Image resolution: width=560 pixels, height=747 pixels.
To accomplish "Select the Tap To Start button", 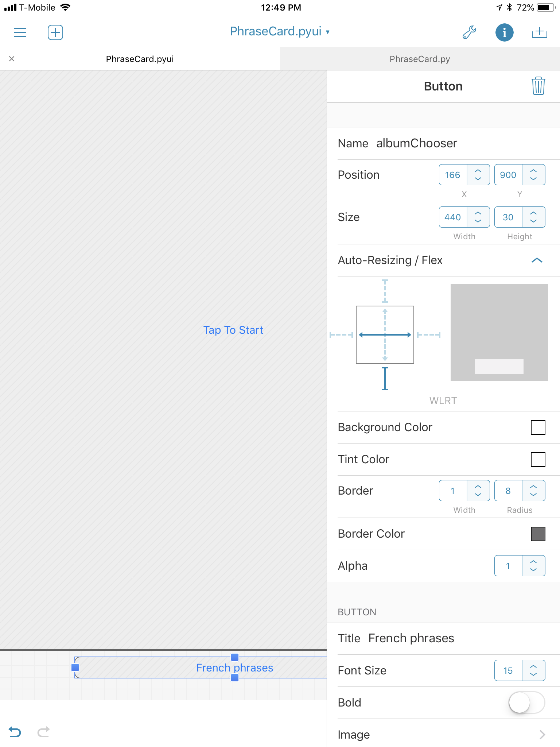I will pyautogui.click(x=233, y=330).
